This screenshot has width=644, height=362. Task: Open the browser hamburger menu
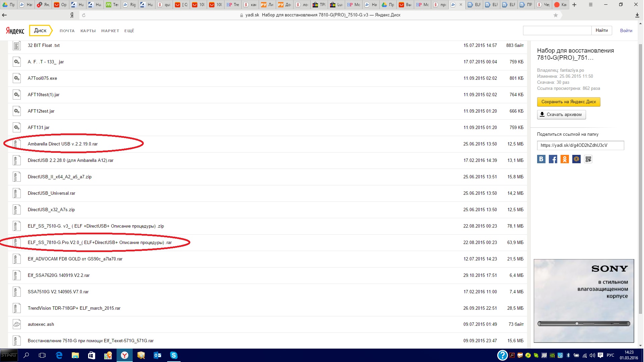pos(591,5)
